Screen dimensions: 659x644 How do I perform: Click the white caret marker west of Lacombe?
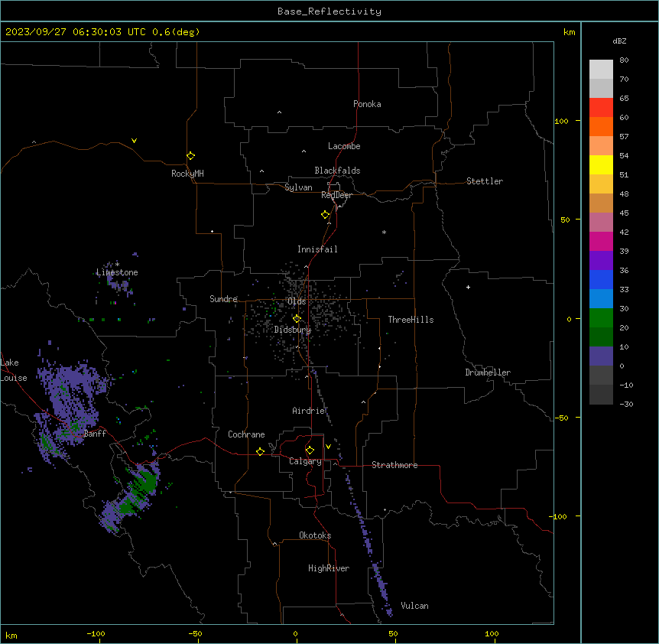[304, 151]
